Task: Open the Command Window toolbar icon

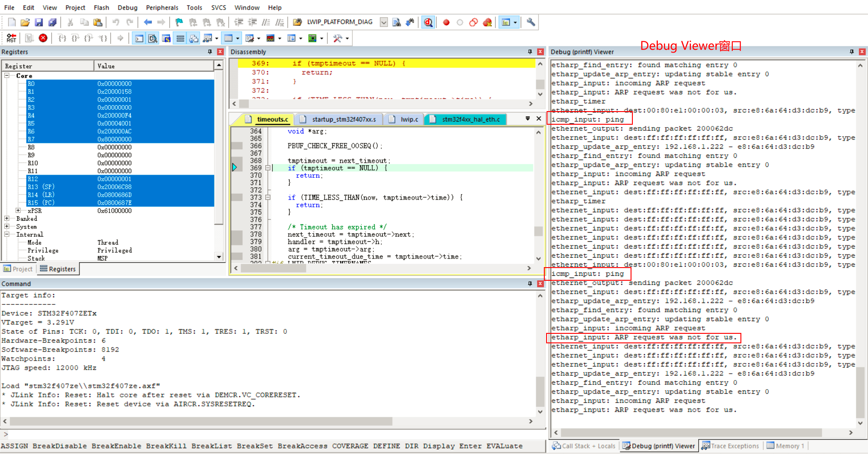Action: [139, 38]
